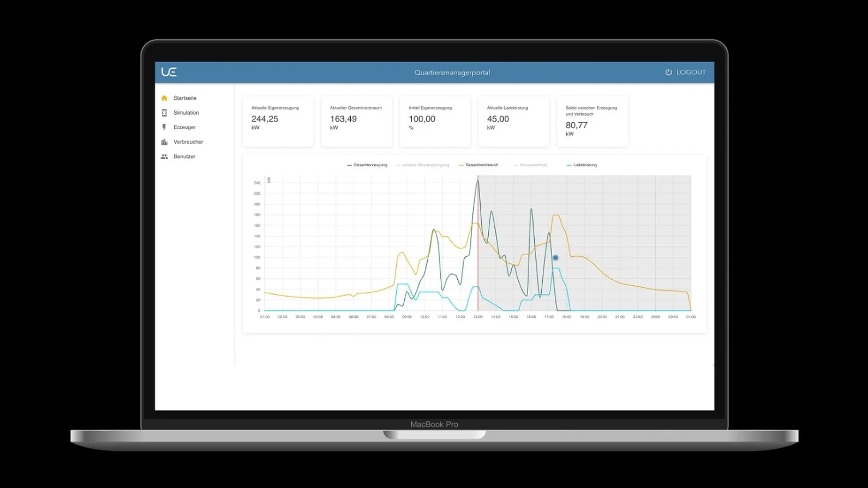Click the blue data point on chart
Image resolution: width=868 pixels, height=488 pixels.
(x=555, y=258)
